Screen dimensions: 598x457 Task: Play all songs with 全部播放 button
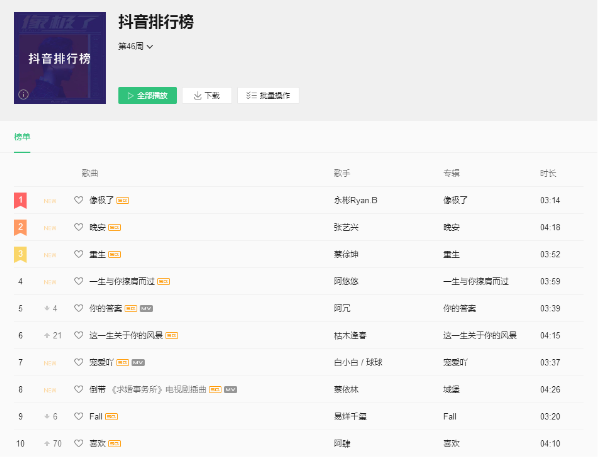(x=148, y=95)
